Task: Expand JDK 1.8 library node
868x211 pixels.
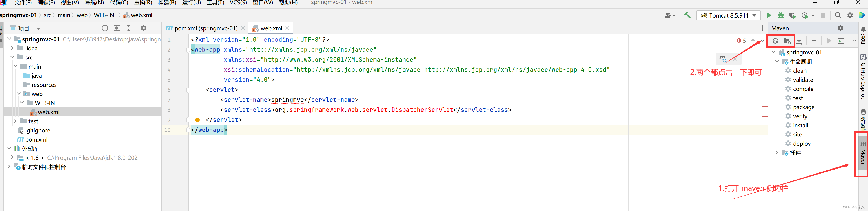Action: coord(12,157)
